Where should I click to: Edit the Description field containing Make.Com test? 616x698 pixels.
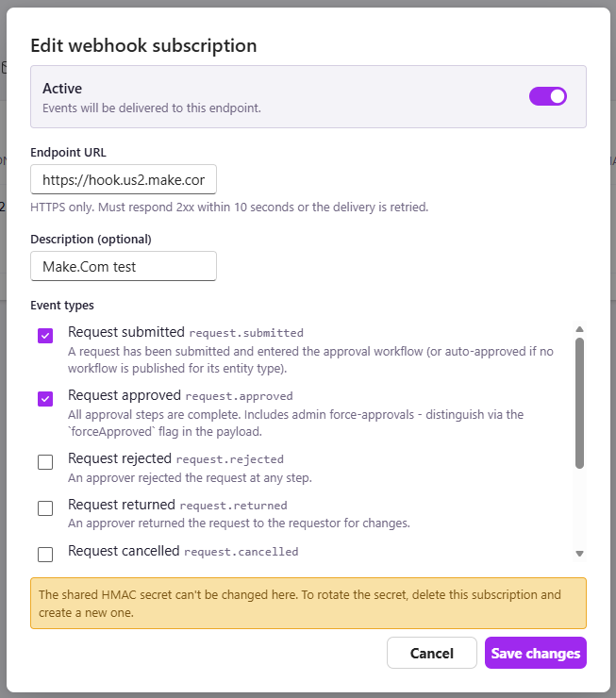click(x=124, y=266)
